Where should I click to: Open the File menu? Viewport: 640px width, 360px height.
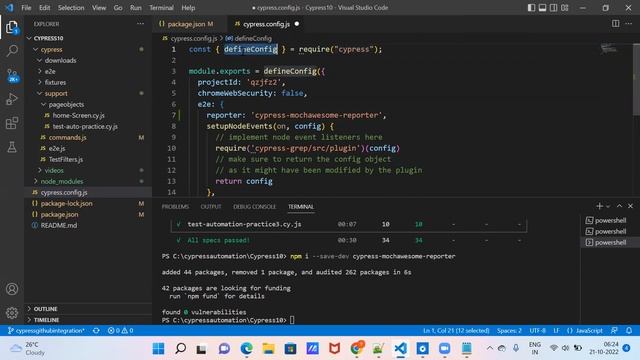pos(26,8)
